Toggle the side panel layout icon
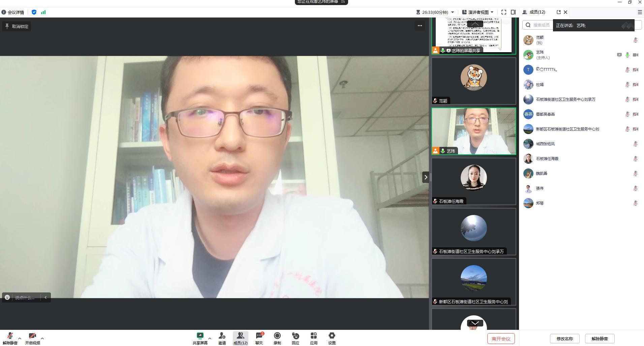The image size is (644, 346). pyautogui.click(x=513, y=12)
